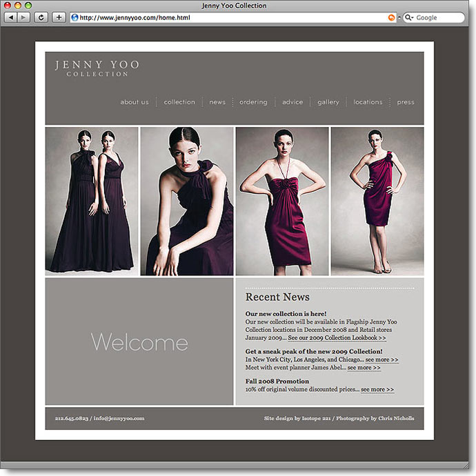Click the Welcome banner text
Screen dimensions: 476x476
coord(139,341)
